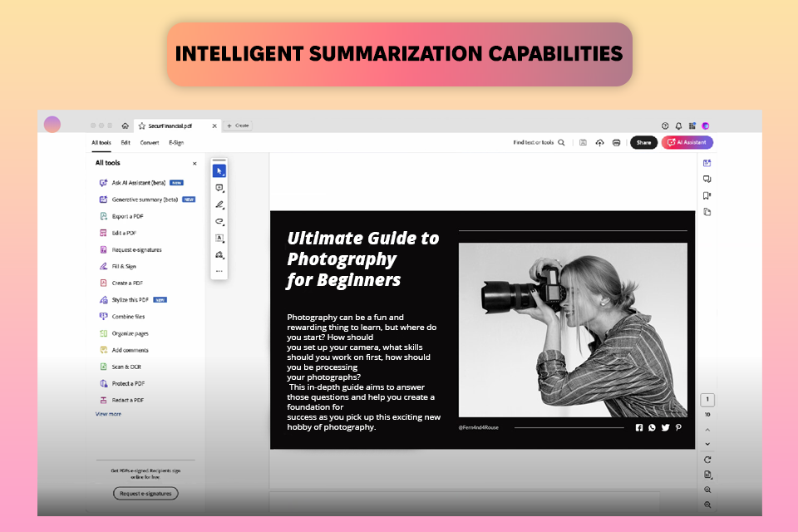
Task: Select Combine files tool
Action: click(x=122, y=317)
